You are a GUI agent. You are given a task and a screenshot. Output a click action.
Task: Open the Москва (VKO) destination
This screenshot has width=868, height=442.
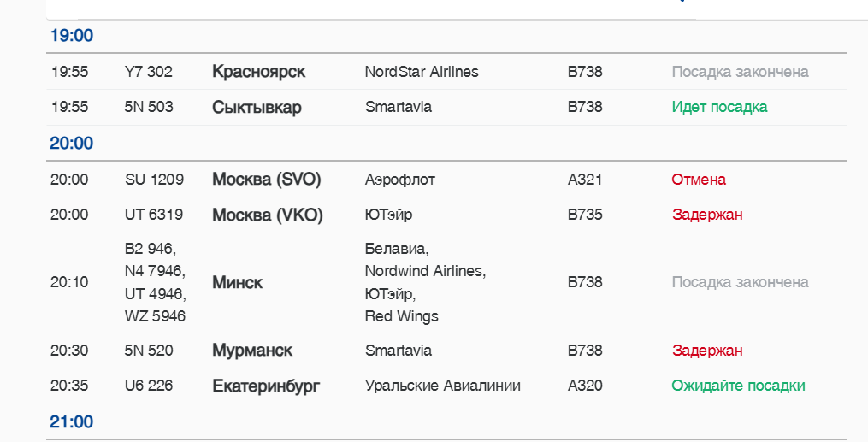tap(267, 215)
